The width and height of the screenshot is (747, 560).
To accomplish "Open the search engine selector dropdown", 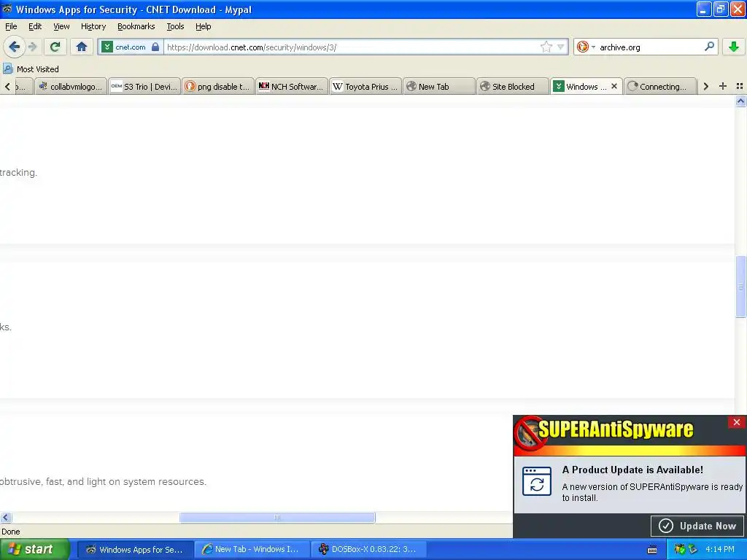I will (586, 47).
